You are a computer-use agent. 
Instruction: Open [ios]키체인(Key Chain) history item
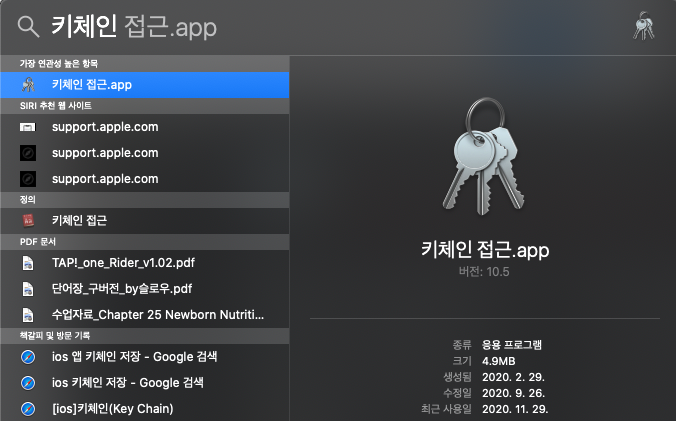145,409
